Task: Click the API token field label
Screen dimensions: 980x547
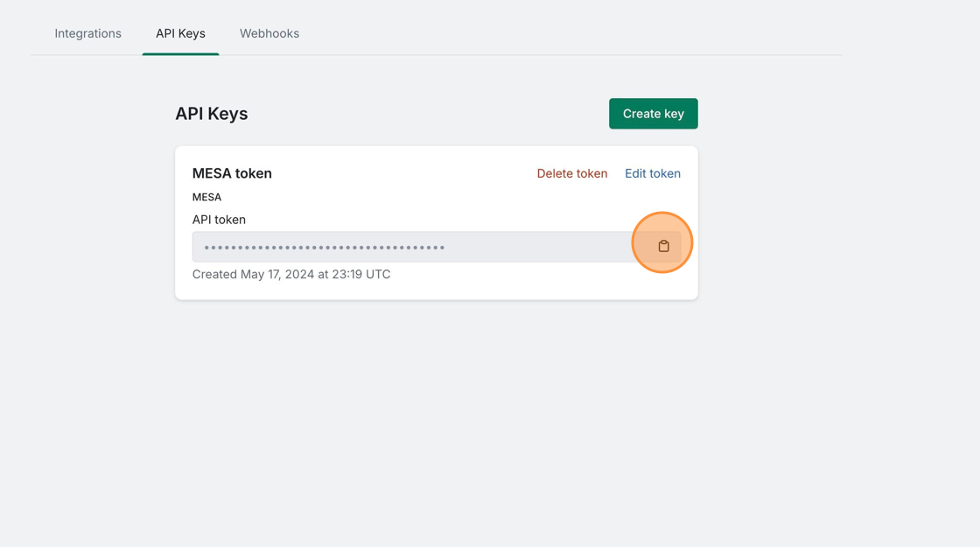Action: [x=219, y=220]
